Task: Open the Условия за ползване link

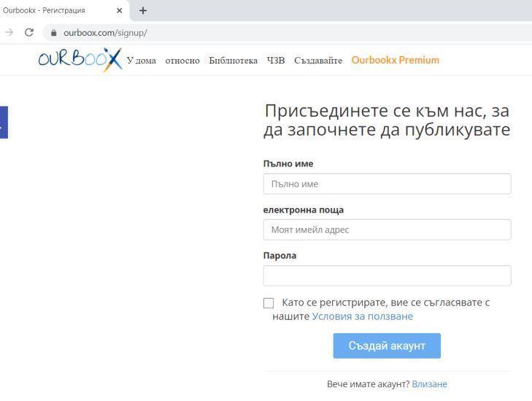Action: click(362, 316)
